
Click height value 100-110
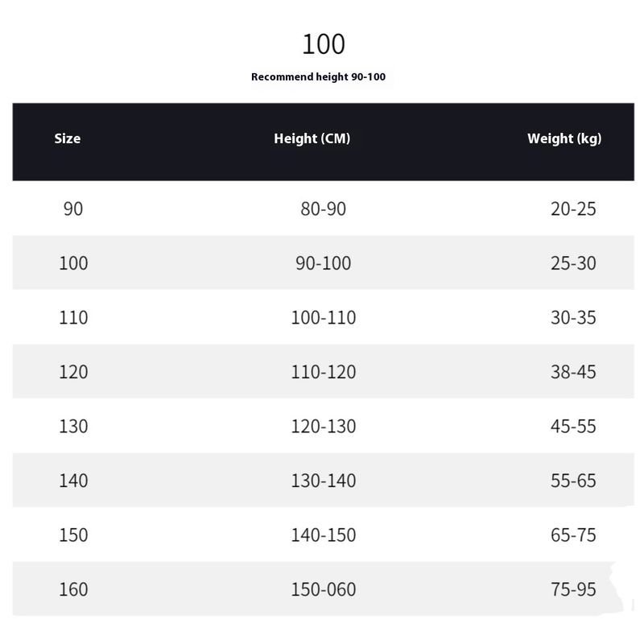coord(323,318)
